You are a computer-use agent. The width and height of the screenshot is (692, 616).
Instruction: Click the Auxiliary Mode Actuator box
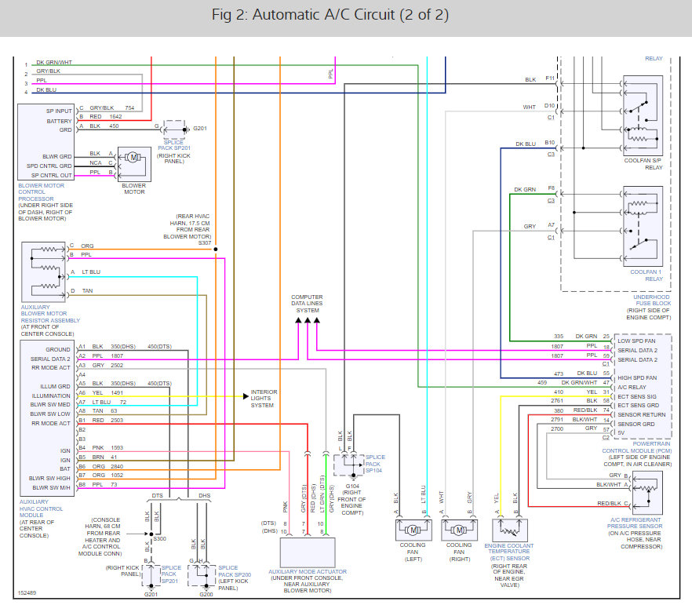click(308, 552)
